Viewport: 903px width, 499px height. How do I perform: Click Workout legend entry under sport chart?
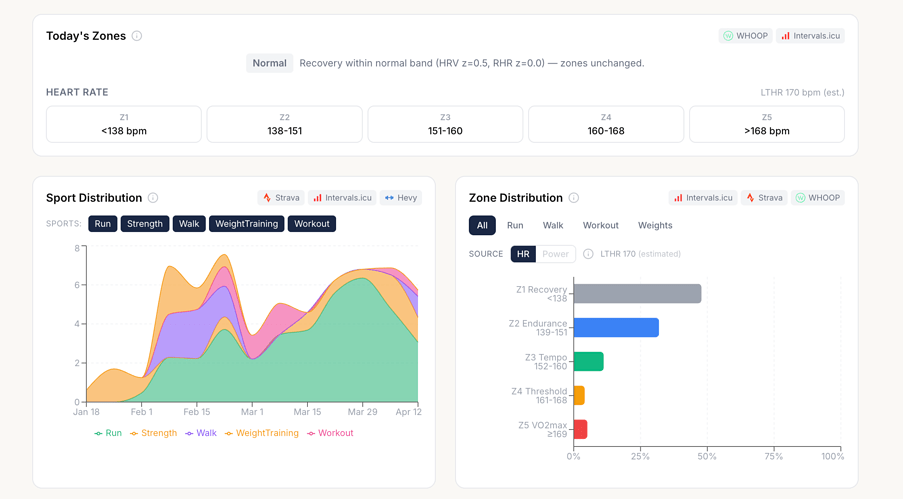click(x=330, y=433)
